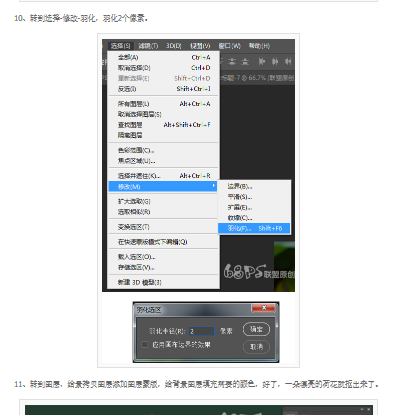Click the align vertical centers icon

232,62
